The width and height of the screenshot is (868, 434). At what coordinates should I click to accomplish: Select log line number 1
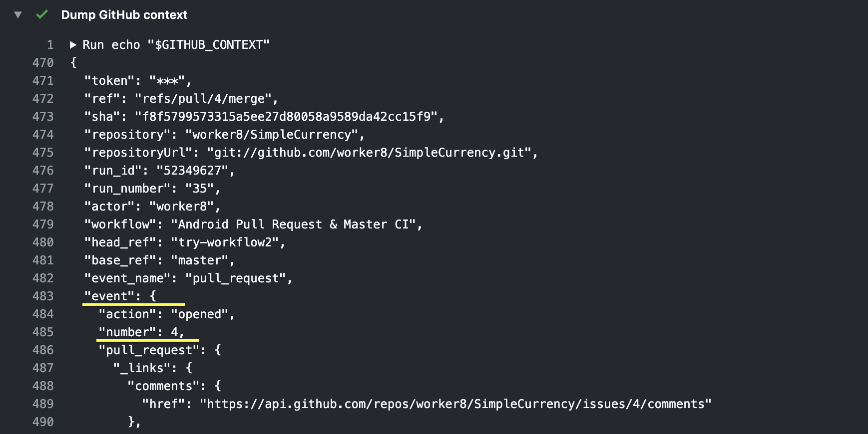50,45
